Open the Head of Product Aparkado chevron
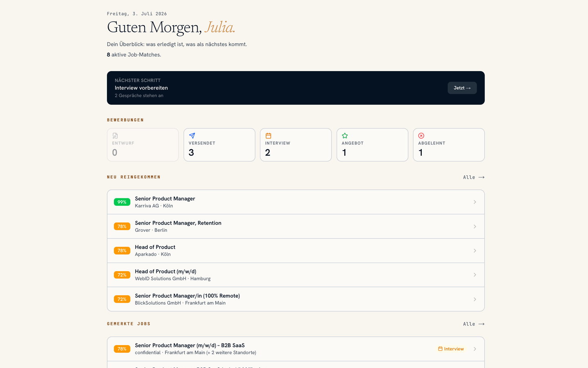588x368 pixels. tap(474, 251)
